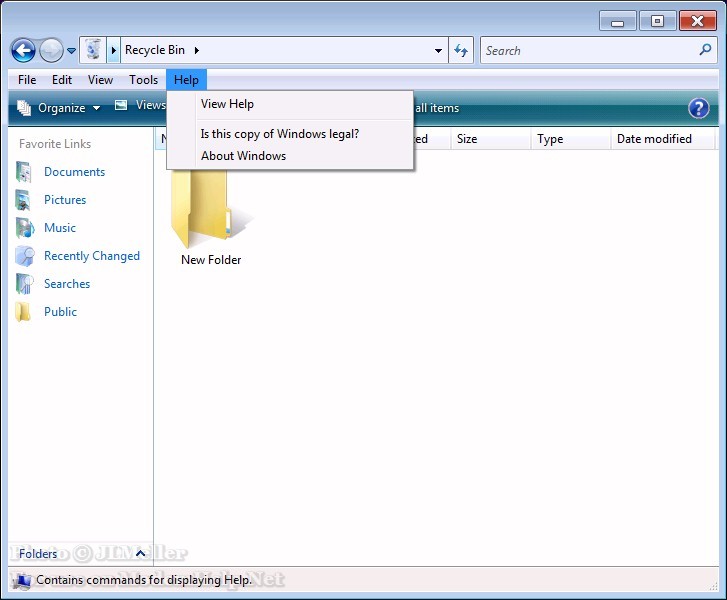Open the Edit menu
This screenshot has width=727, height=600.
click(x=62, y=80)
